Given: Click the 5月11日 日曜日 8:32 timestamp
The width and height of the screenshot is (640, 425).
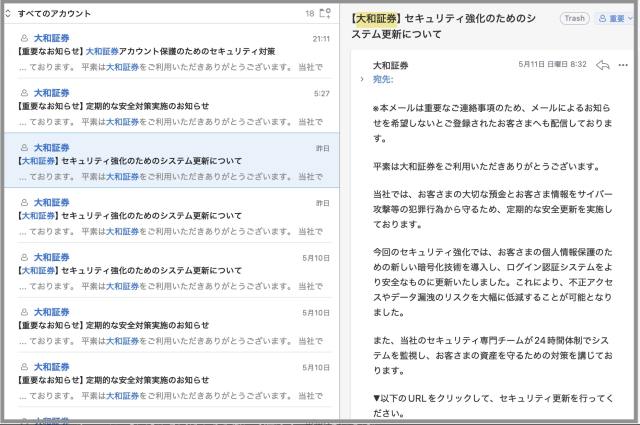Looking at the screenshot, I should pyautogui.click(x=552, y=64).
